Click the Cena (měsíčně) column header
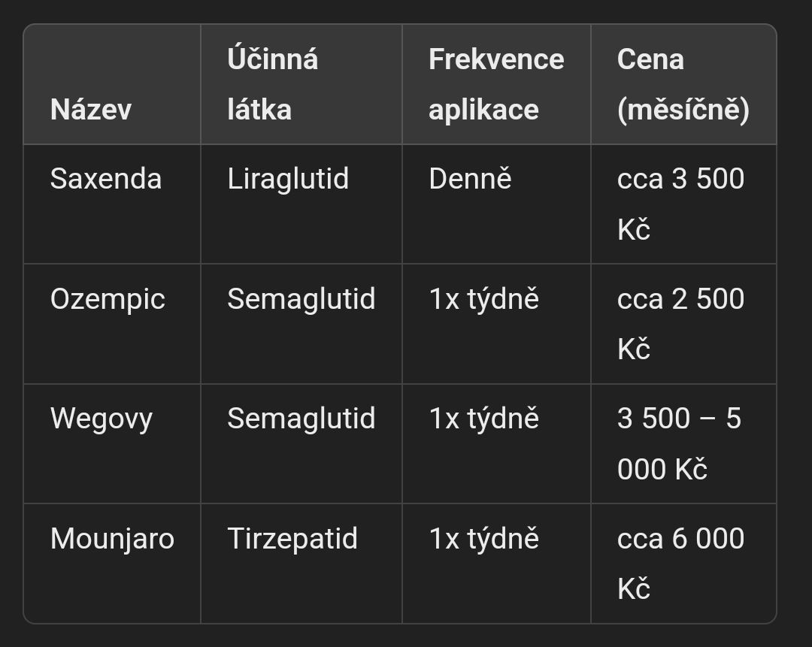 tap(683, 84)
